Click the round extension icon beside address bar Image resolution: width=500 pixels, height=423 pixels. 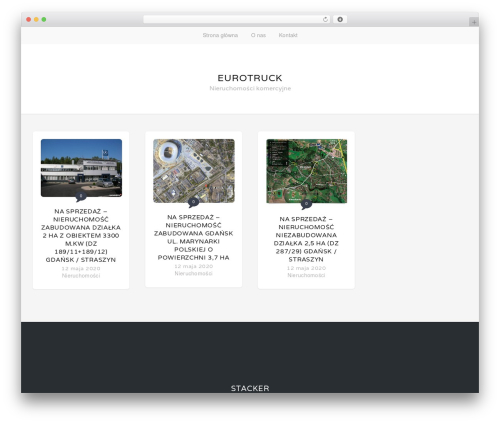click(x=340, y=19)
